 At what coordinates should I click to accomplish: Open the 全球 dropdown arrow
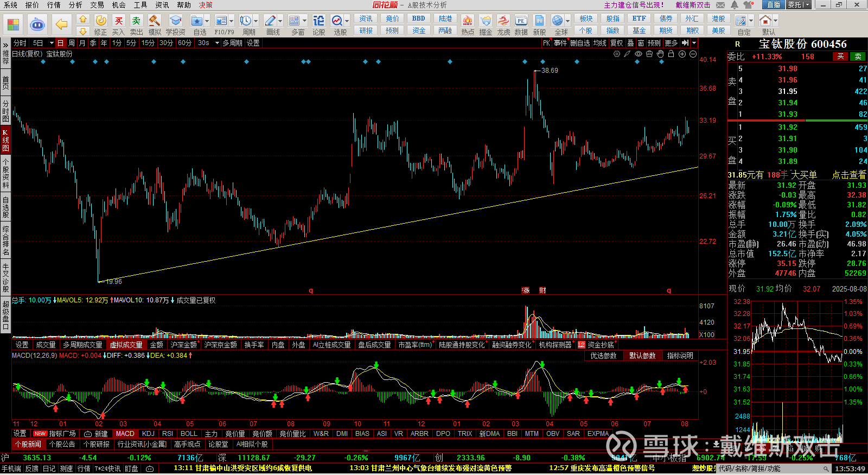[x=566, y=21]
